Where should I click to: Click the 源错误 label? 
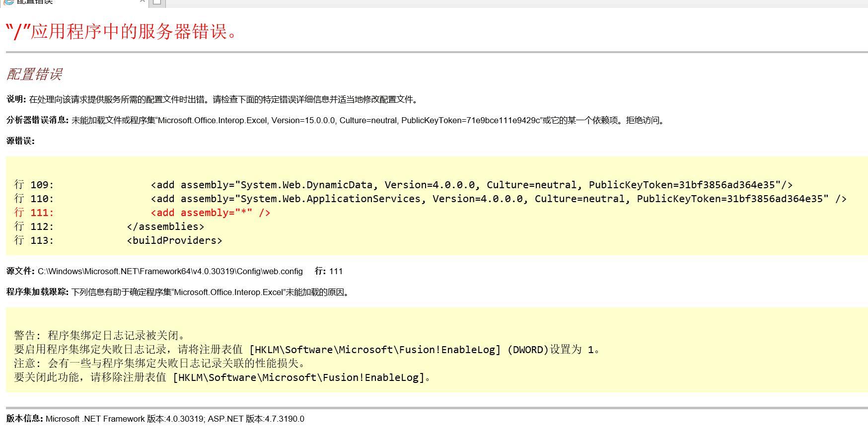(20, 141)
